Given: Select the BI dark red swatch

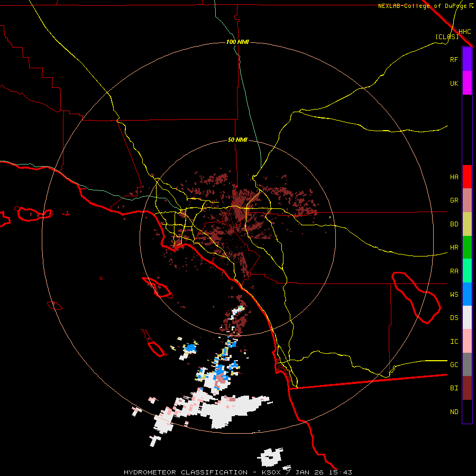Looking at the screenshot, I should pyautogui.click(x=467, y=388).
